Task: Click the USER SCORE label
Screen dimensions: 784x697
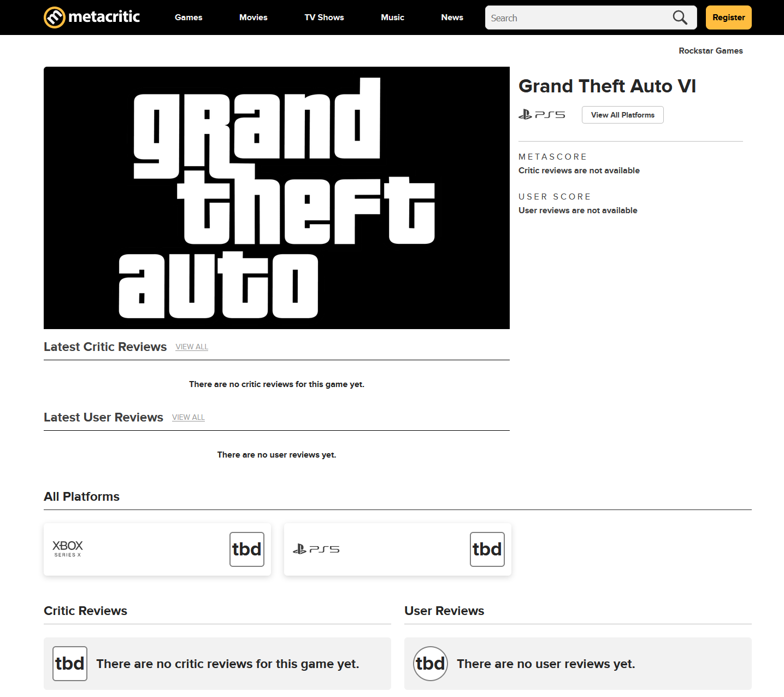Action: click(x=555, y=197)
